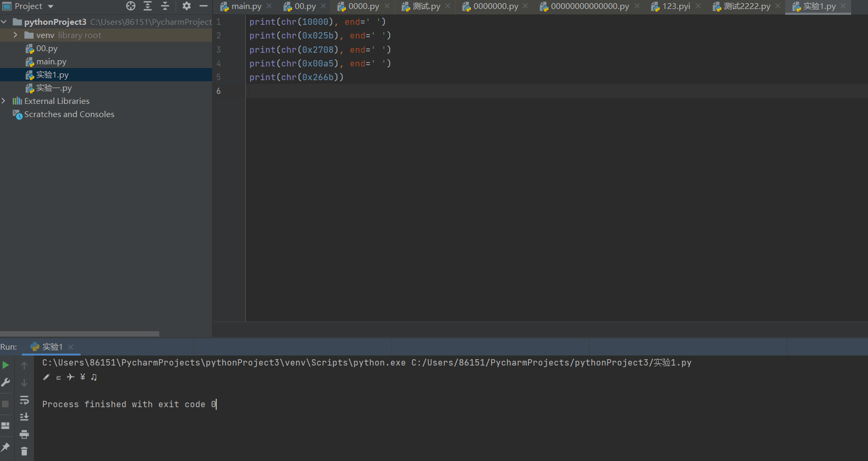
Task: Click the horizontal scrollbar under Project tree
Action: tap(80, 334)
